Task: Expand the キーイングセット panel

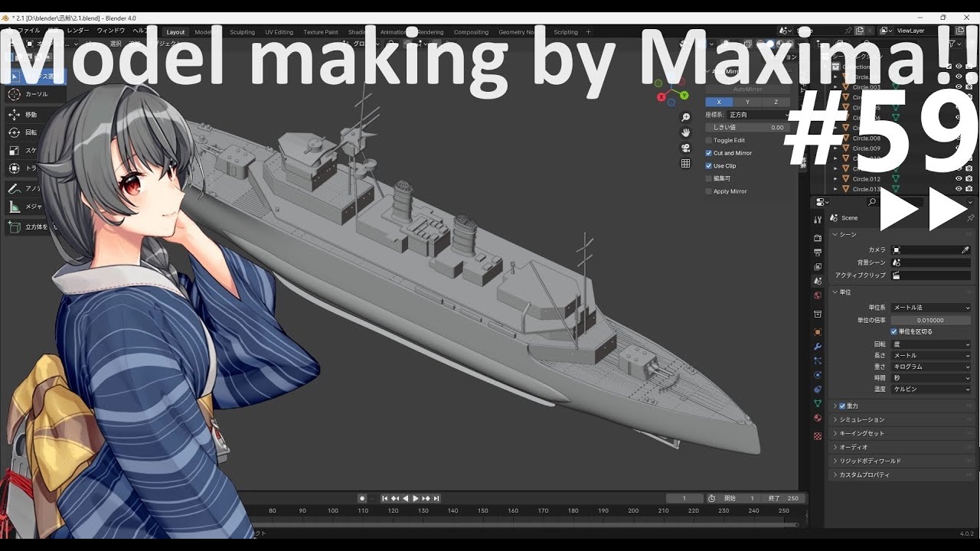Action: pyautogui.click(x=901, y=434)
